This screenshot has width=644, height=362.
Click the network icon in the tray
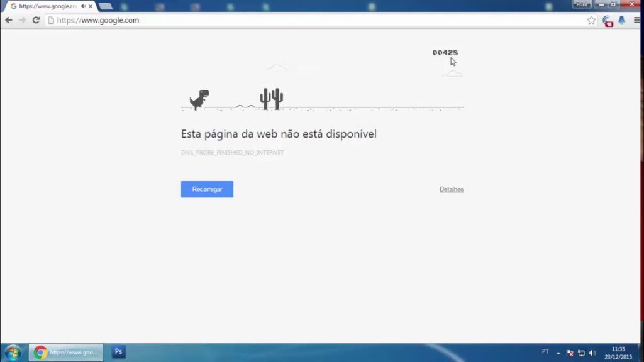[x=581, y=353]
